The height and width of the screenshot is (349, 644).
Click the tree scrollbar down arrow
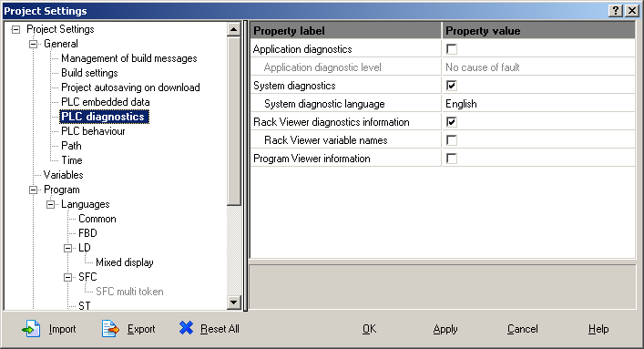tap(234, 303)
